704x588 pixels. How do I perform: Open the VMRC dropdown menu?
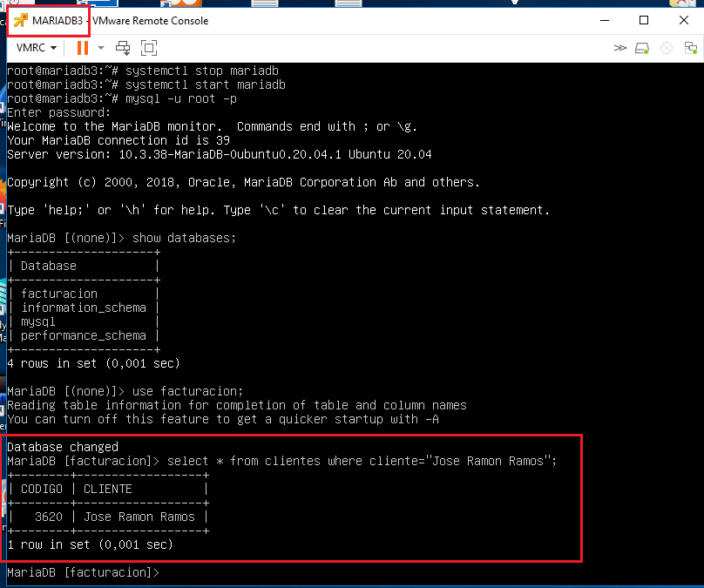pyautogui.click(x=37, y=47)
